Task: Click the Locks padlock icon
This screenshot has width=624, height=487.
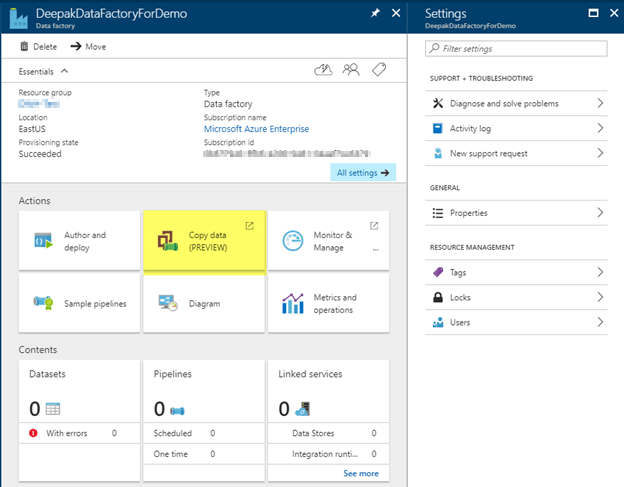Action: point(438,297)
